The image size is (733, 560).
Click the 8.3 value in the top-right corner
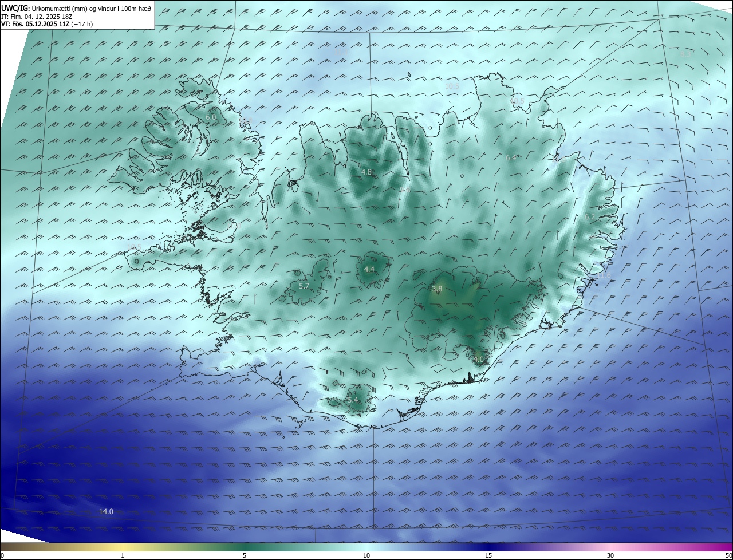click(685, 54)
